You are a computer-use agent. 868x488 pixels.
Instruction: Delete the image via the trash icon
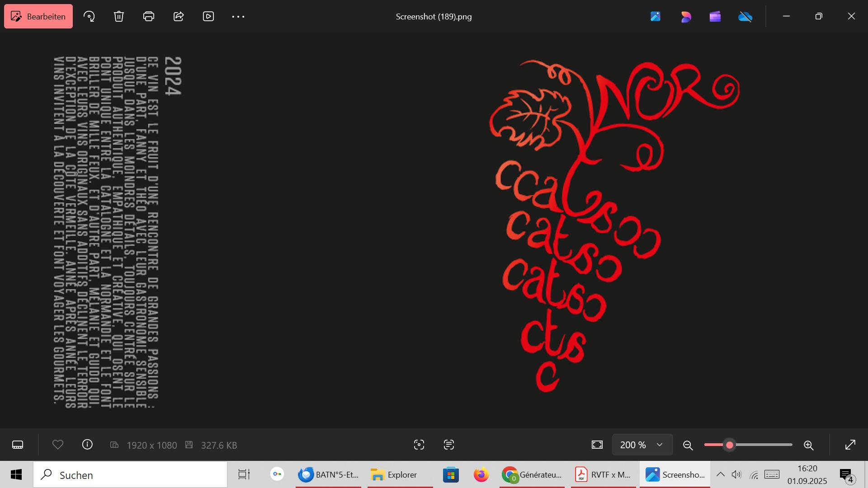pyautogui.click(x=119, y=17)
